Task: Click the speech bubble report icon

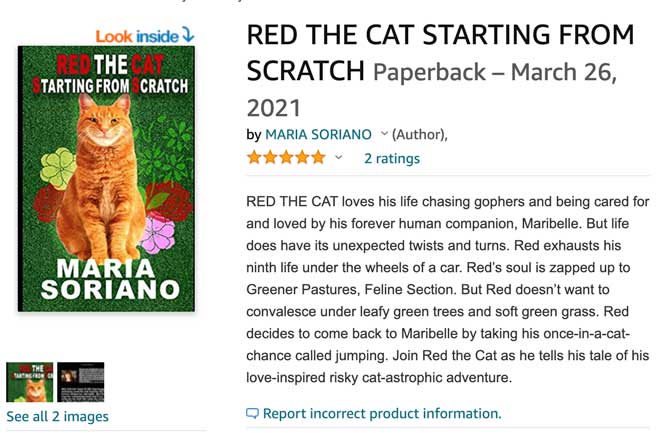Action: (x=252, y=413)
